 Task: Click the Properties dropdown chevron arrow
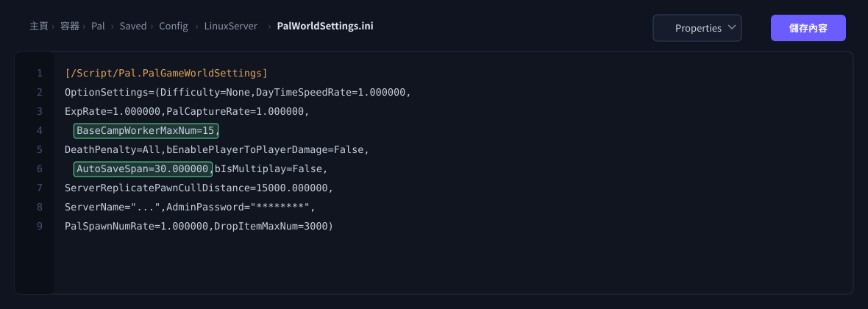(x=731, y=28)
